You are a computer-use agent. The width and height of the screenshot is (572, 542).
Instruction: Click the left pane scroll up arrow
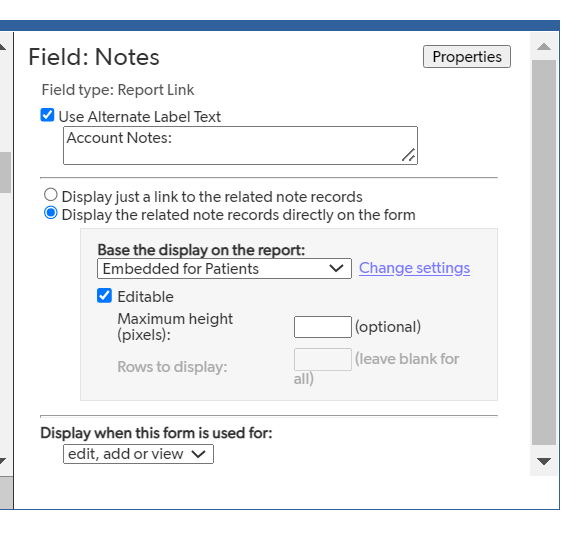click(x=3, y=47)
